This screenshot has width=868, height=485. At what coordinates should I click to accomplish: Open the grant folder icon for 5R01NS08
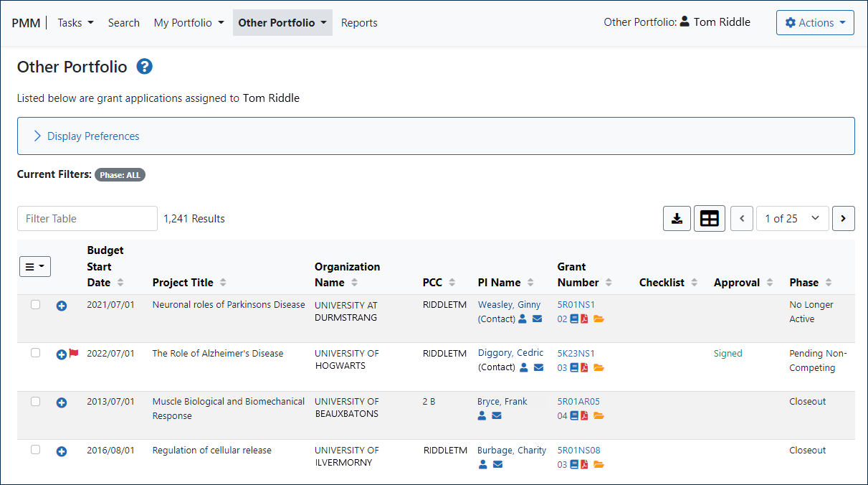(x=598, y=464)
